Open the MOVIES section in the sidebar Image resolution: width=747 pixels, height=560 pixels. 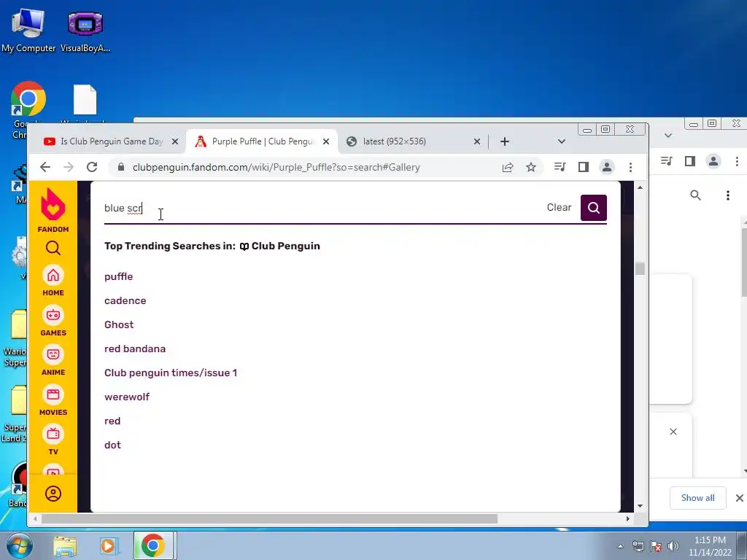coord(53,400)
